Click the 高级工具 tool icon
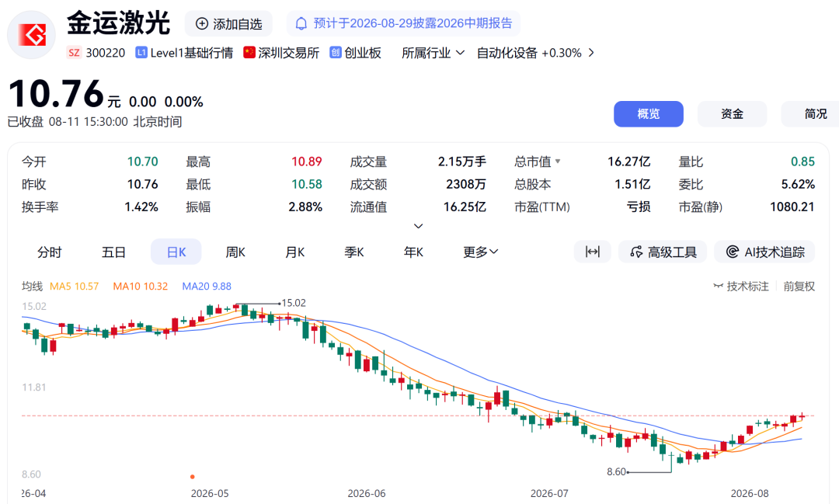 636,252
